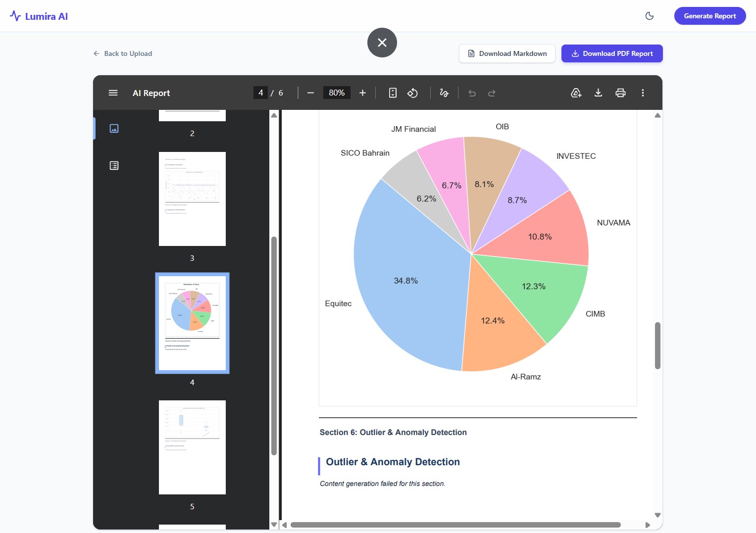Click the 'Al-Ramz' chart label

[526, 377]
